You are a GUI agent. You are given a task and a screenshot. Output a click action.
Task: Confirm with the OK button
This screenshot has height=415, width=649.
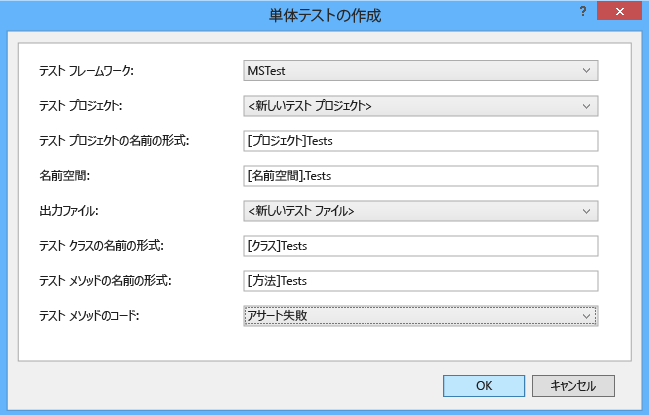pos(484,386)
